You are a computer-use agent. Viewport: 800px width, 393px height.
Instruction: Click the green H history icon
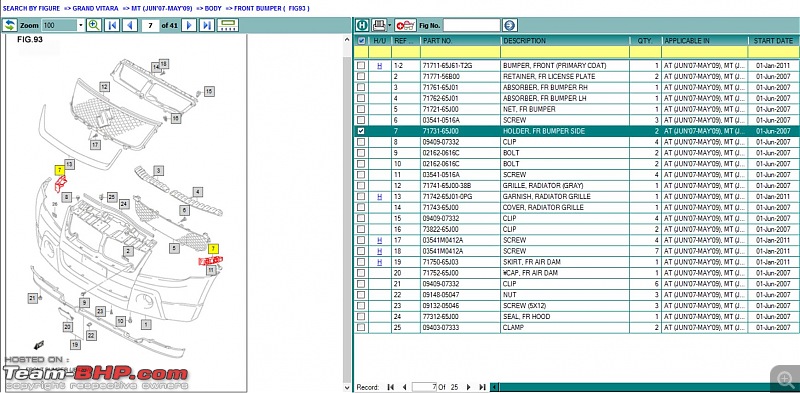pos(362,25)
